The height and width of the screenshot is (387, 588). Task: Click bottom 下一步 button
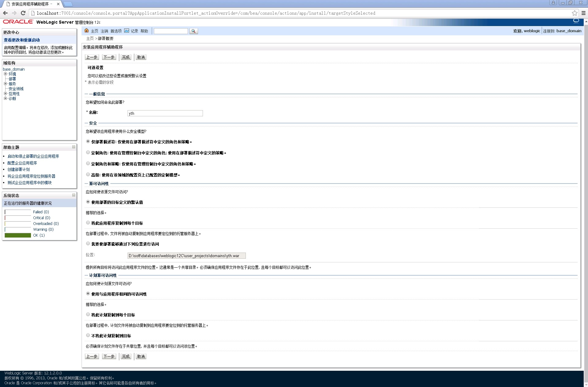(x=109, y=356)
